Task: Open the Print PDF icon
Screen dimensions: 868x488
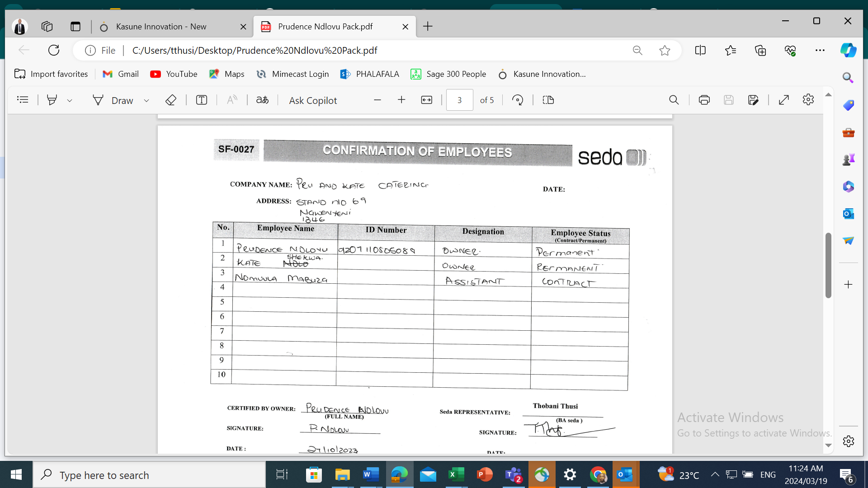Action: click(704, 100)
